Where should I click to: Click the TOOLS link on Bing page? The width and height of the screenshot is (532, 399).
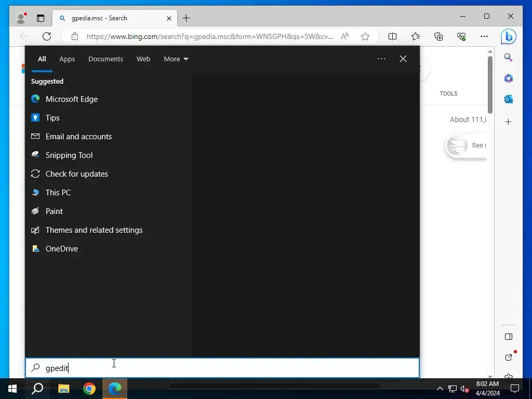tap(448, 94)
